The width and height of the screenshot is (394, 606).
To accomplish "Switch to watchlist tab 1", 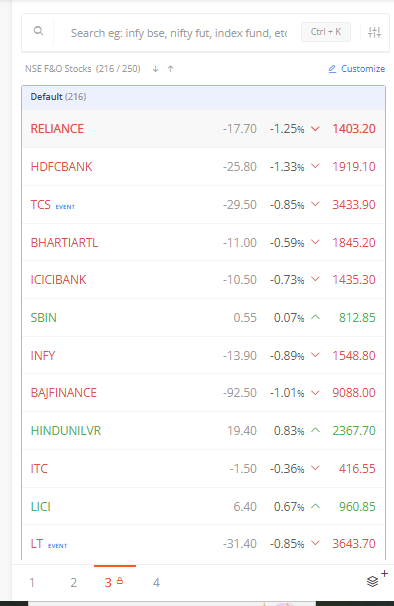I will [x=32, y=582].
